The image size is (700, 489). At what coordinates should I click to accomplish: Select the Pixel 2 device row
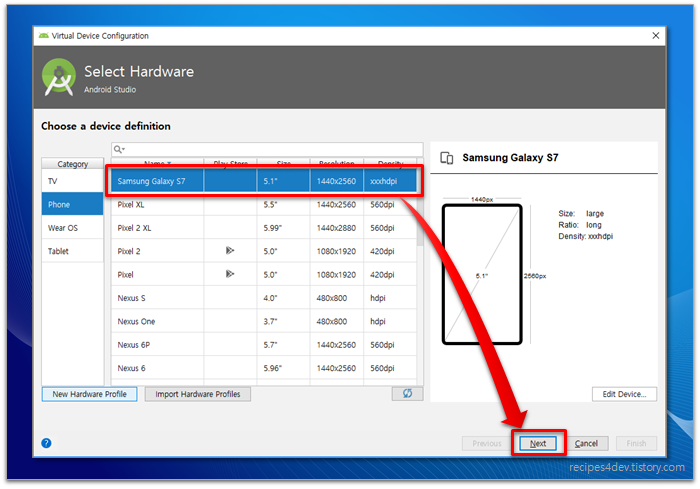(264, 251)
